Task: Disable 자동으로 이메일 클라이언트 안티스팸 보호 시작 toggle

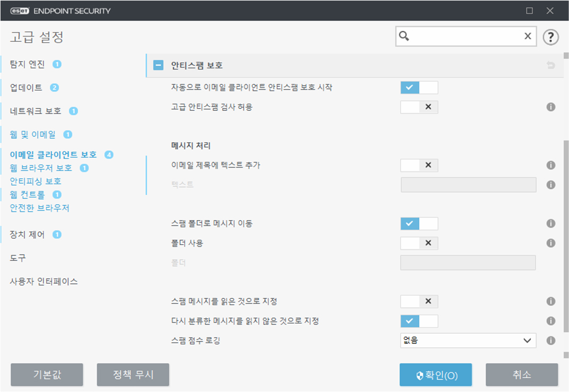Action: coord(419,88)
